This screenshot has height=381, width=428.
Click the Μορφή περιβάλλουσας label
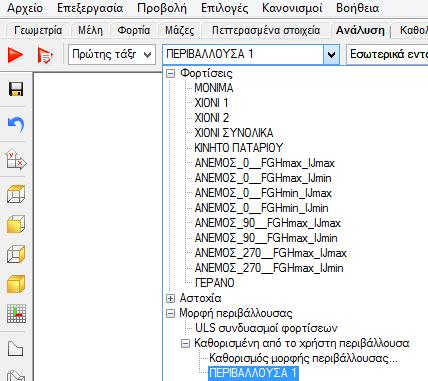(x=236, y=313)
